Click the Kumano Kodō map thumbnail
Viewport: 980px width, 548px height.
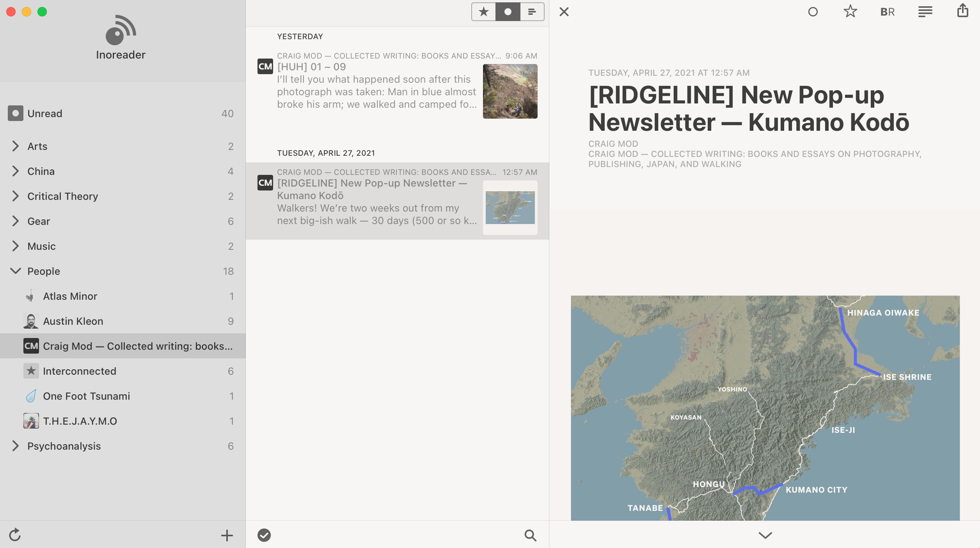[510, 208]
